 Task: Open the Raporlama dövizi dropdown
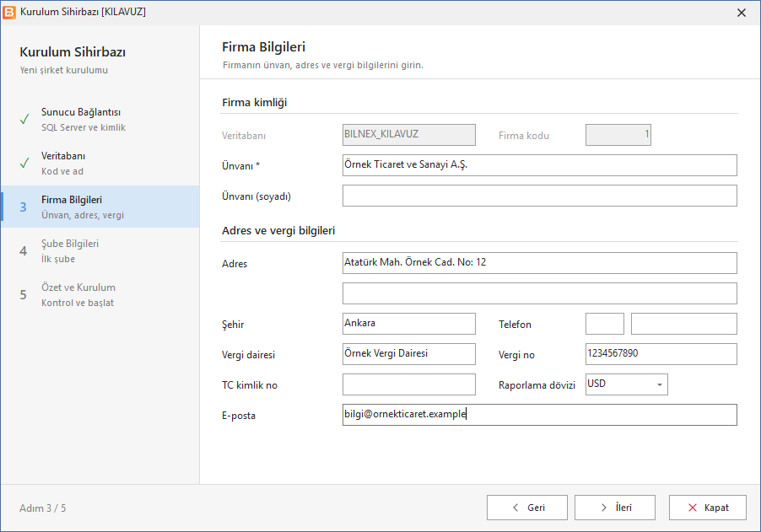pos(660,384)
